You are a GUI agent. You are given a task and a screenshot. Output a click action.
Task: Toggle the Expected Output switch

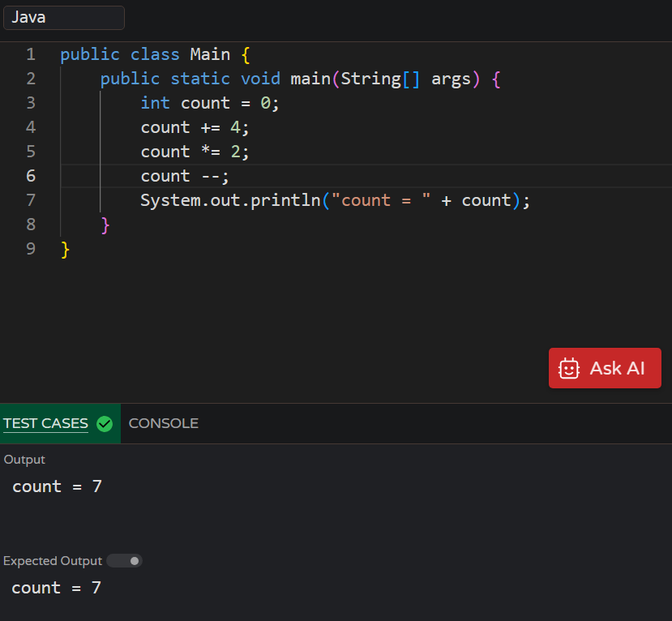pyautogui.click(x=123, y=560)
